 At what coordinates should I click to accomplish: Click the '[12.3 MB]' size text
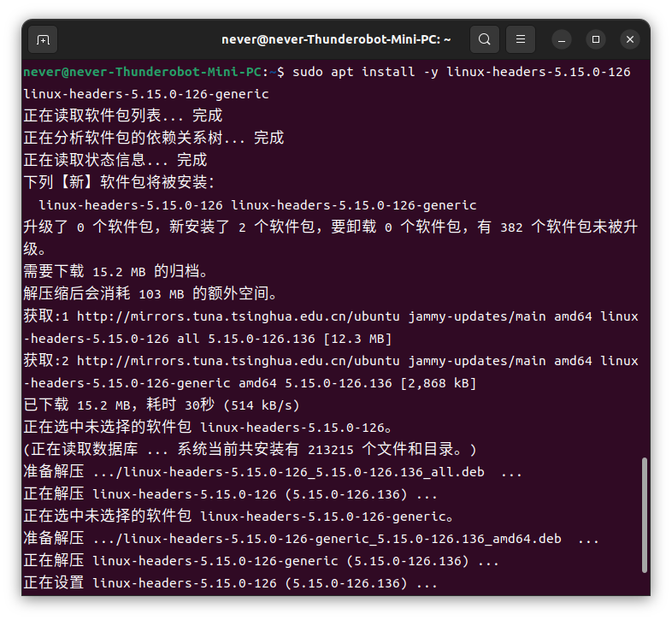357,339
